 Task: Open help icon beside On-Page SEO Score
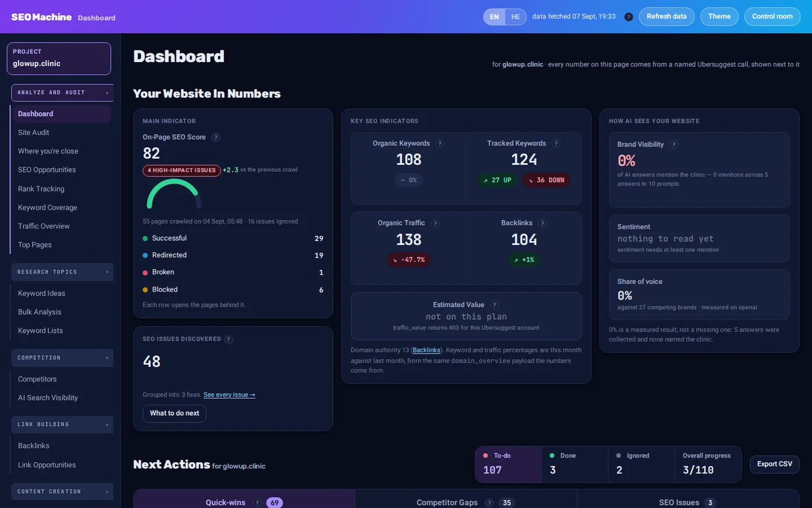tap(216, 137)
